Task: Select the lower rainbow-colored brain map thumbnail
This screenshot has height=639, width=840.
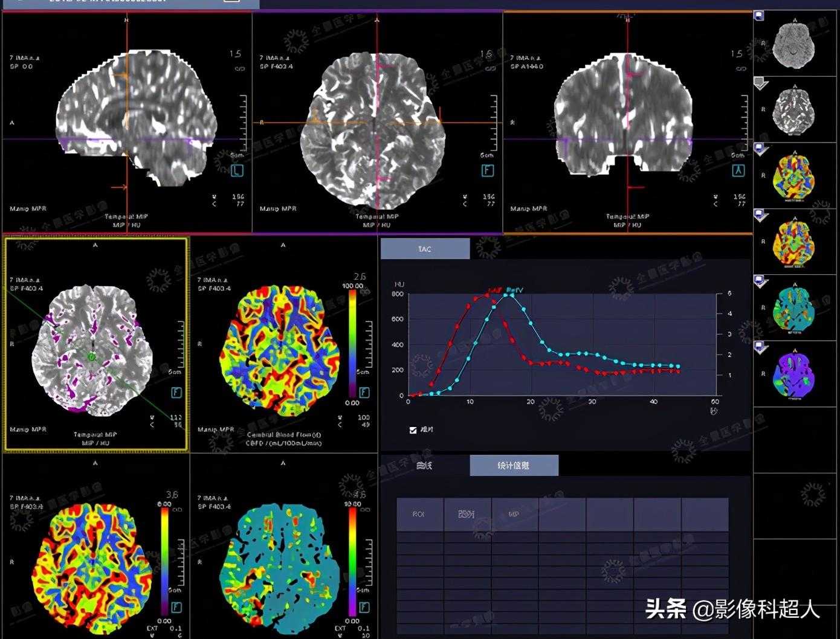Action: pyautogui.click(x=795, y=243)
